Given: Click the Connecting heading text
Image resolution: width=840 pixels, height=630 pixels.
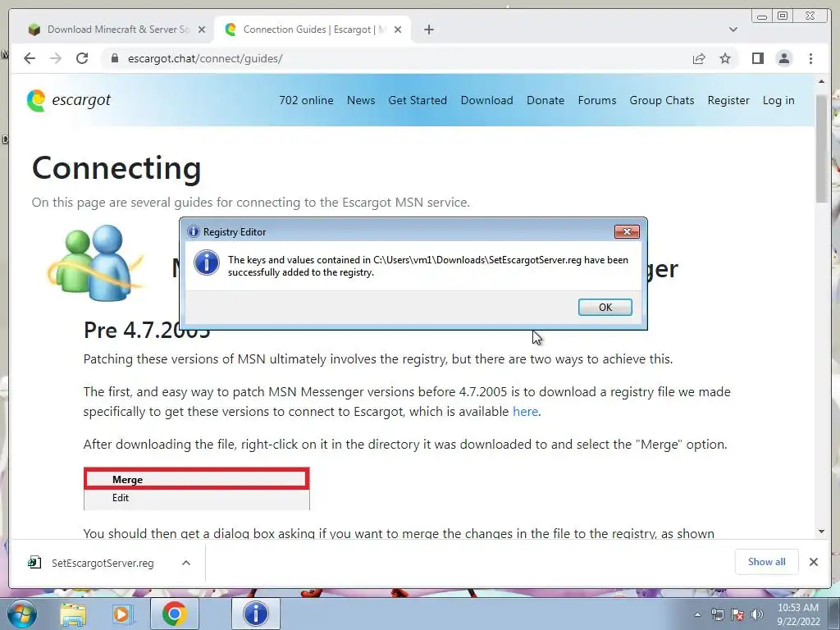Looking at the screenshot, I should pyautogui.click(x=116, y=168).
